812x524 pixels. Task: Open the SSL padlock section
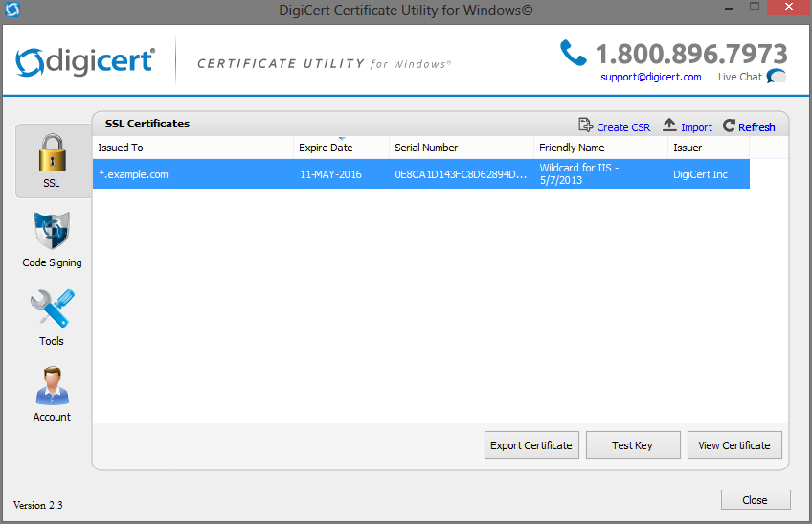point(53,161)
